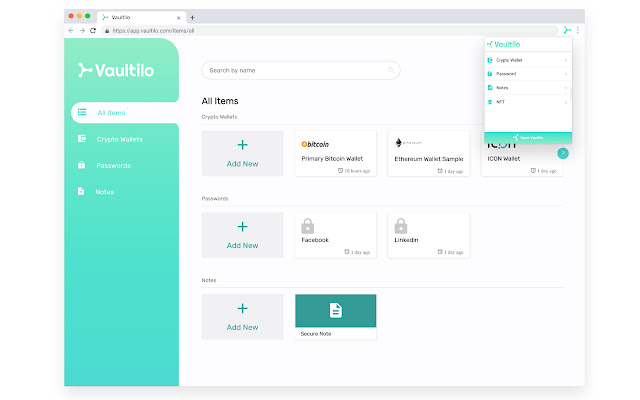Image resolution: width=640 pixels, height=400 pixels.
Task: Click the plus icon in Passwords Add New
Action: coord(242,227)
